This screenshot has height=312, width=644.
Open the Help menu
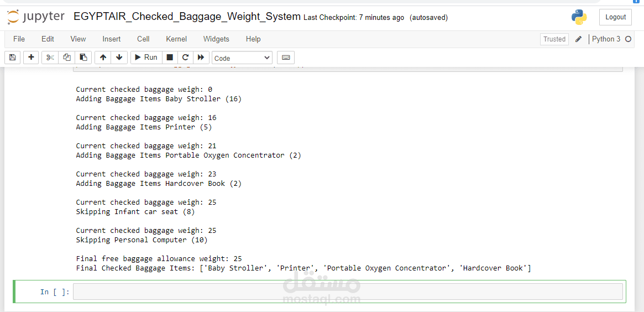(253, 39)
